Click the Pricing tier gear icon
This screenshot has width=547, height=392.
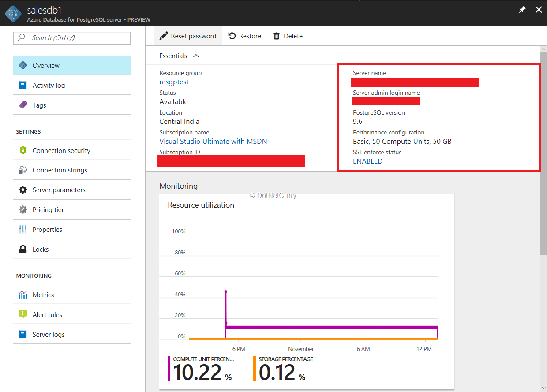pos(23,209)
